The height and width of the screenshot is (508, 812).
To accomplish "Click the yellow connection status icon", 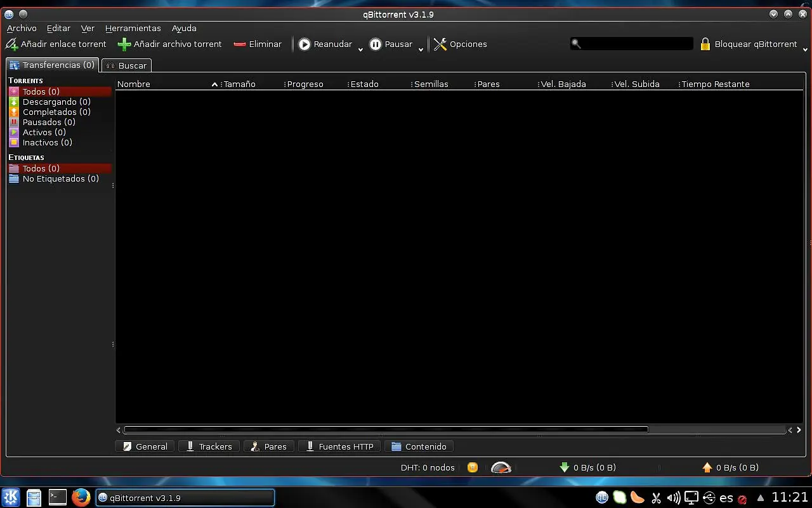I will 473,467.
